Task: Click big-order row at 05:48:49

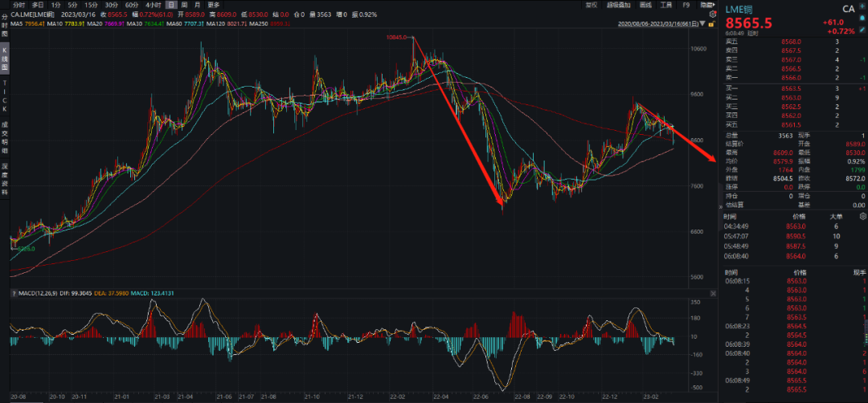Action: (794, 246)
